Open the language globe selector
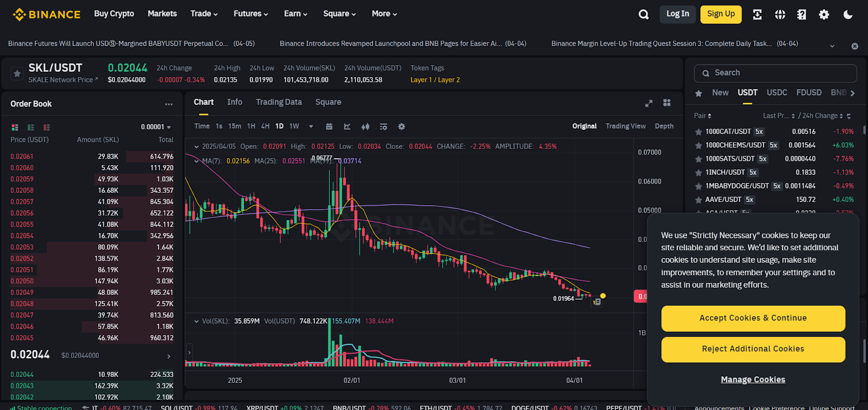The height and width of the screenshot is (410, 868). pyautogui.click(x=780, y=14)
